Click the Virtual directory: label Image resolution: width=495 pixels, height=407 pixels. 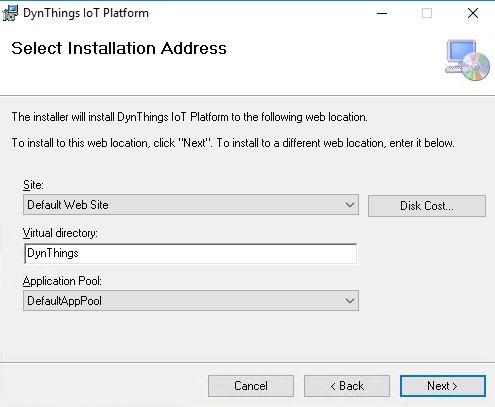tap(60, 233)
